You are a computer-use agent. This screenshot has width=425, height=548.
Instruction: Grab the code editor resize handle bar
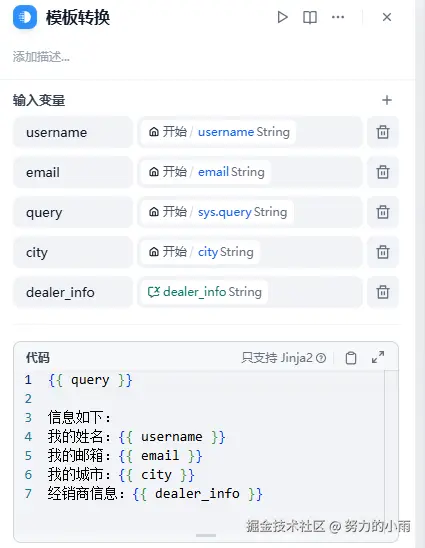coord(206,535)
